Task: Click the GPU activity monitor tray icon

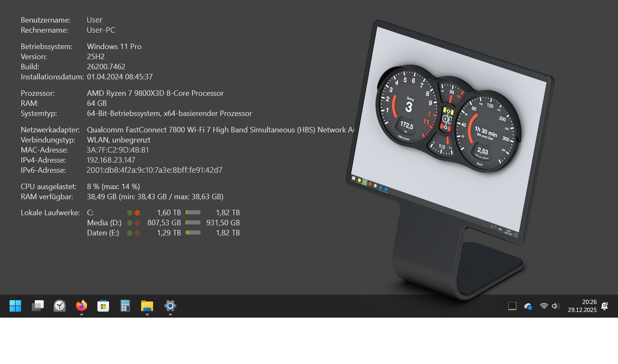Action: (x=512, y=306)
